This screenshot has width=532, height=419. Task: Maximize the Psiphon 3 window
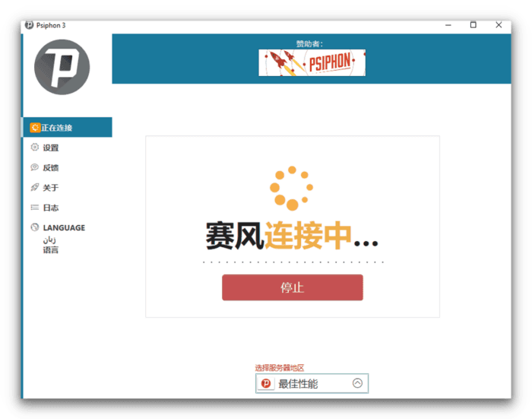(473, 24)
